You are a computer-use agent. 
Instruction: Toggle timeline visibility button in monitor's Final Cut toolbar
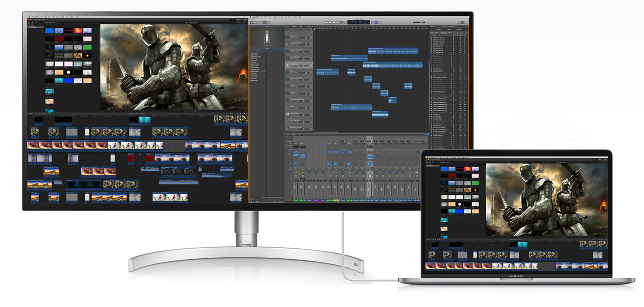pyautogui.click(x=234, y=20)
